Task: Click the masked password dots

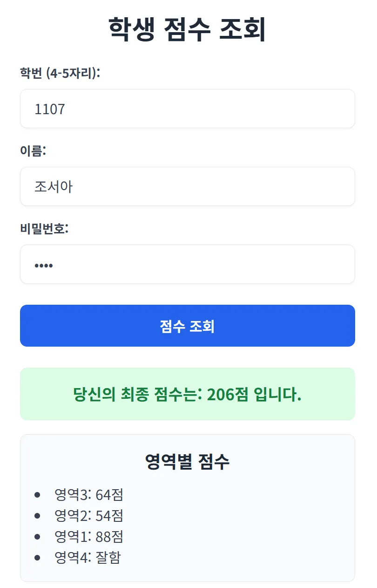Action: tap(44, 266)
